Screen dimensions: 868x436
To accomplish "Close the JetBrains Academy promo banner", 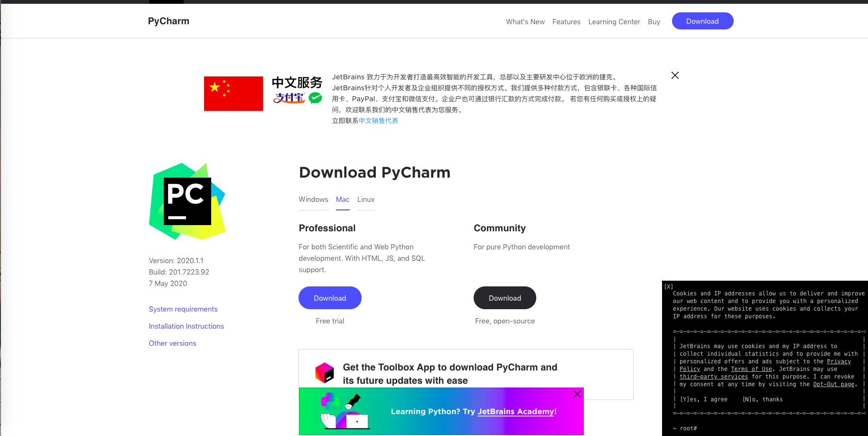I will (577, 394).
